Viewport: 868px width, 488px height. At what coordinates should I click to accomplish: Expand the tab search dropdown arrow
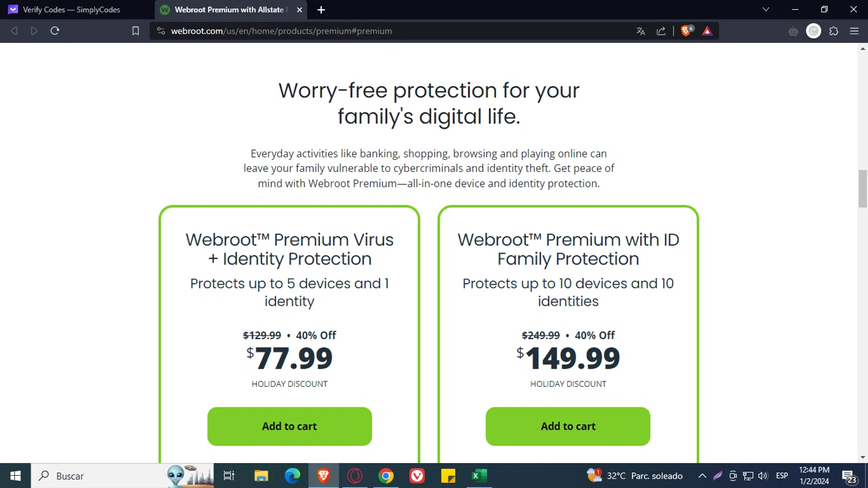click(766, 9)
